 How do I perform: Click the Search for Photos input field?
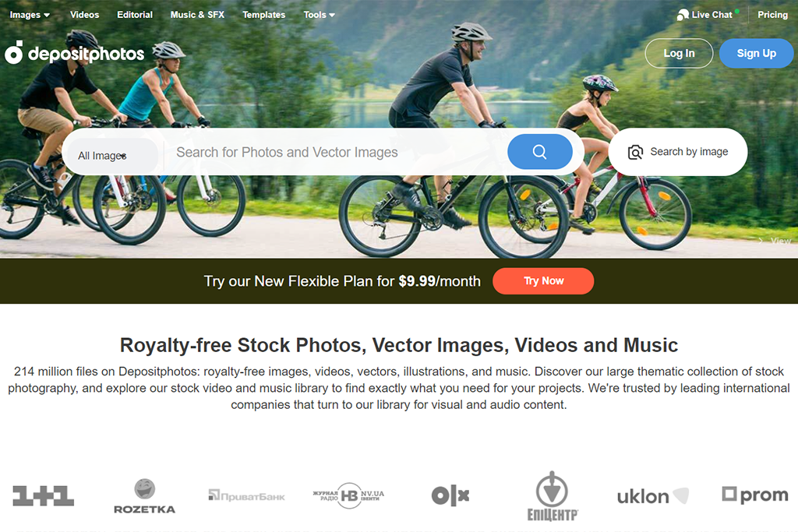tap(336, 152)
